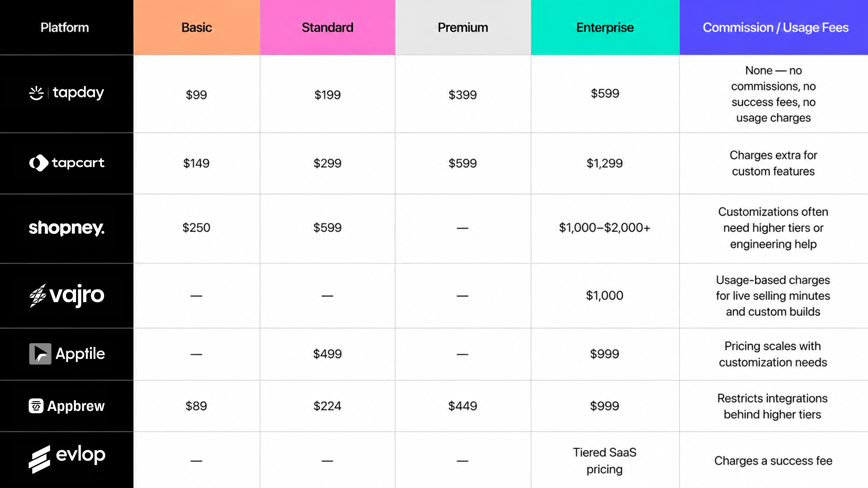The image size is (868, 488).
Task: Click the Appbrew logo icon
Action: (36, 406)
